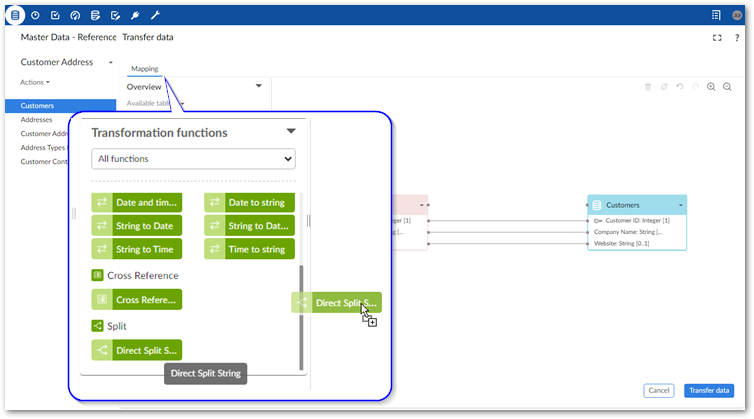The image size is (754, 419).
Task: Open the Actions menu
Action: (x=35, y=82)
